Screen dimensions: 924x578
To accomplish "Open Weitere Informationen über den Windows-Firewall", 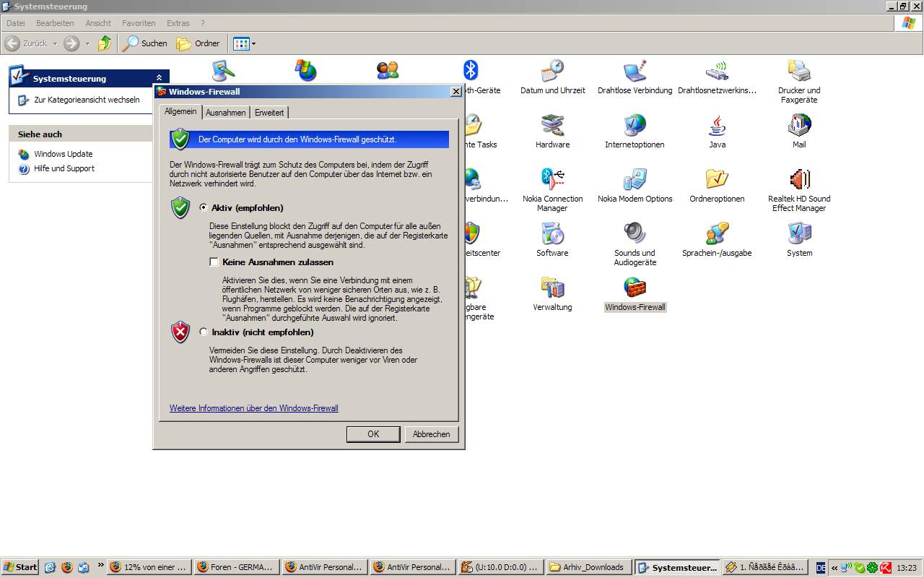I will coord(254,408).
